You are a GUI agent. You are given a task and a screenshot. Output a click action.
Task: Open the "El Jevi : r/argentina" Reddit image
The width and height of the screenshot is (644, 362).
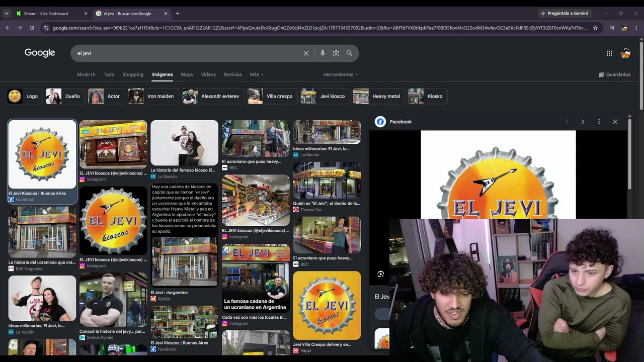[185, 261]
